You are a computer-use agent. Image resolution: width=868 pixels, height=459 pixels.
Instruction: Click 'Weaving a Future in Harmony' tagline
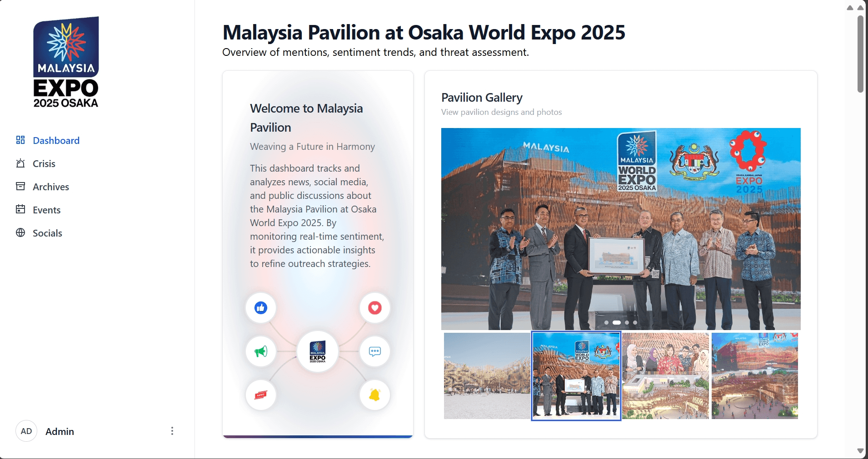click(312, 147)
